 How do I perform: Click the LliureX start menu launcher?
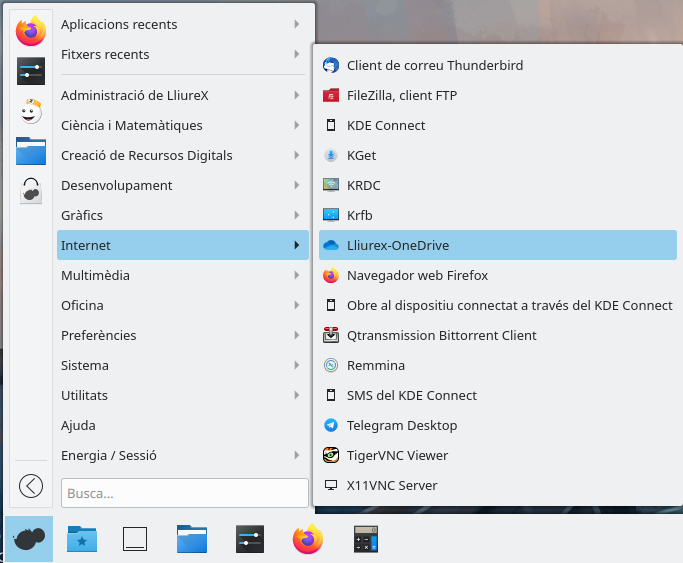[29, 540]
